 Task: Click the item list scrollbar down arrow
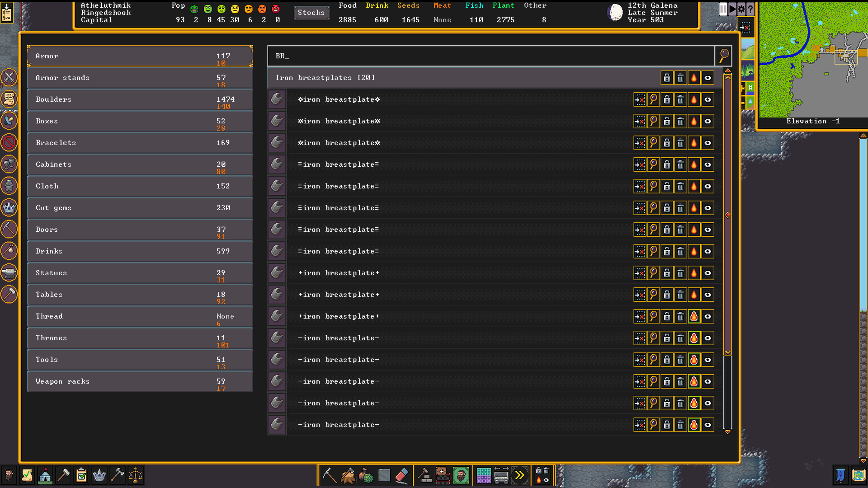point(728,432)
